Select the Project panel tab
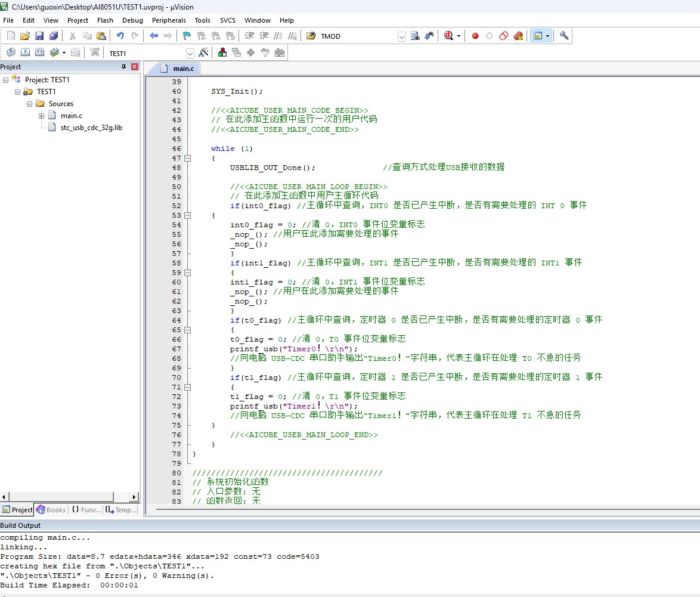This screenshot has width=700, height=597. click(x=17, y=509)
